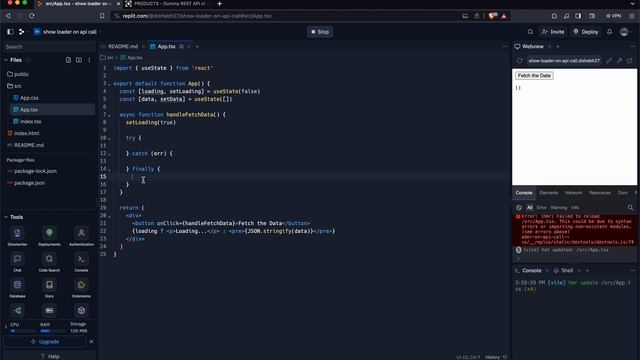Fold the App function at line 3
This screenshot has width=640, height=360.
pyautogui.click(x=109, y=84)
